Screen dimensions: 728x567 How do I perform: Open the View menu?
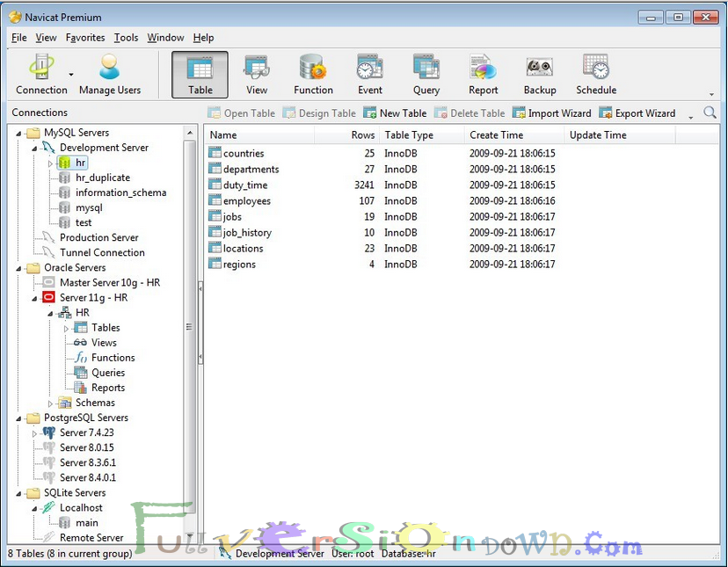[46, 38]
